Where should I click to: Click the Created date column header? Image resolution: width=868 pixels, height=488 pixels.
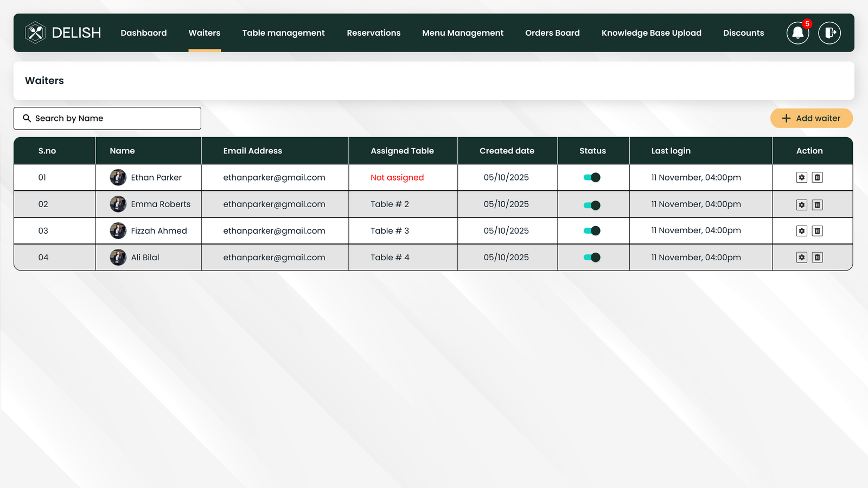click(507, 151)
